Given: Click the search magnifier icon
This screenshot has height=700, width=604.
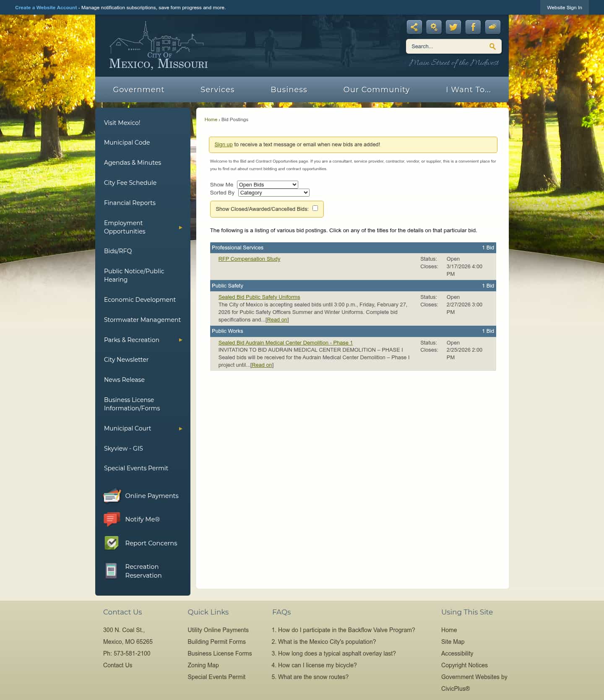Looking at the screenshot, I should 492,47.
